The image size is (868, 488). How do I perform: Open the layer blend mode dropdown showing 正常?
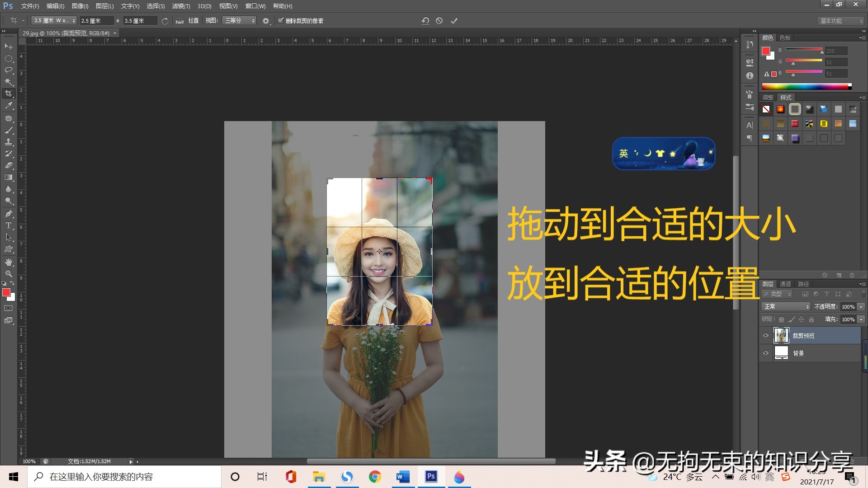(x=785, y=306)
